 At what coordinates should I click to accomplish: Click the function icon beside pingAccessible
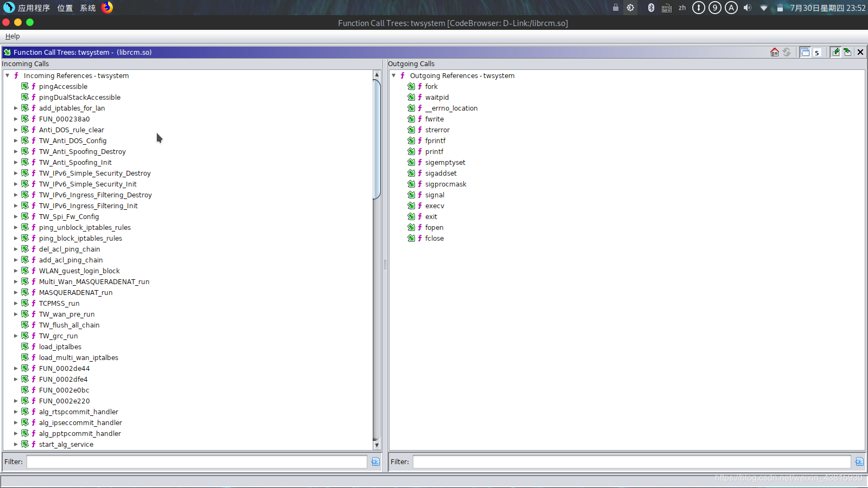(34, 86)
